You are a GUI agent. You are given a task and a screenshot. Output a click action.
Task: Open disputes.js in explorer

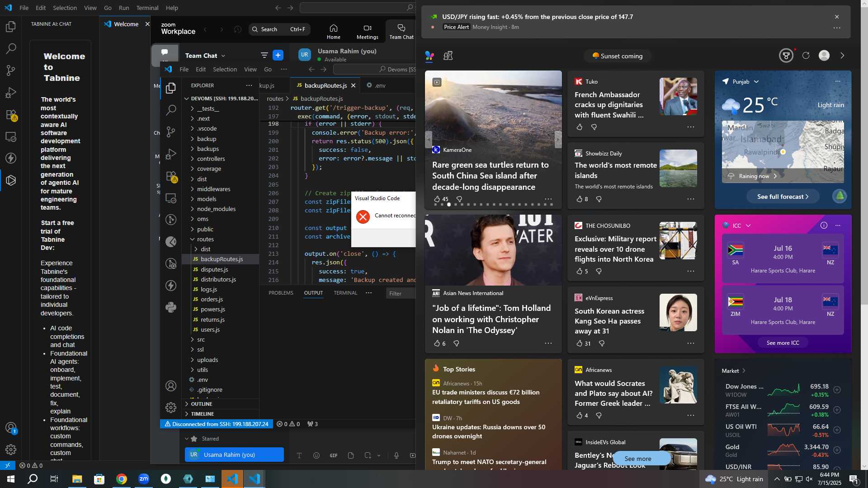214,269
